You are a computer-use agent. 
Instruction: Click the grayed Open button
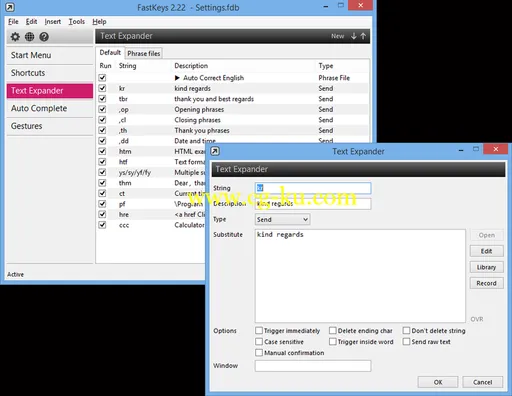coord(486,235)
